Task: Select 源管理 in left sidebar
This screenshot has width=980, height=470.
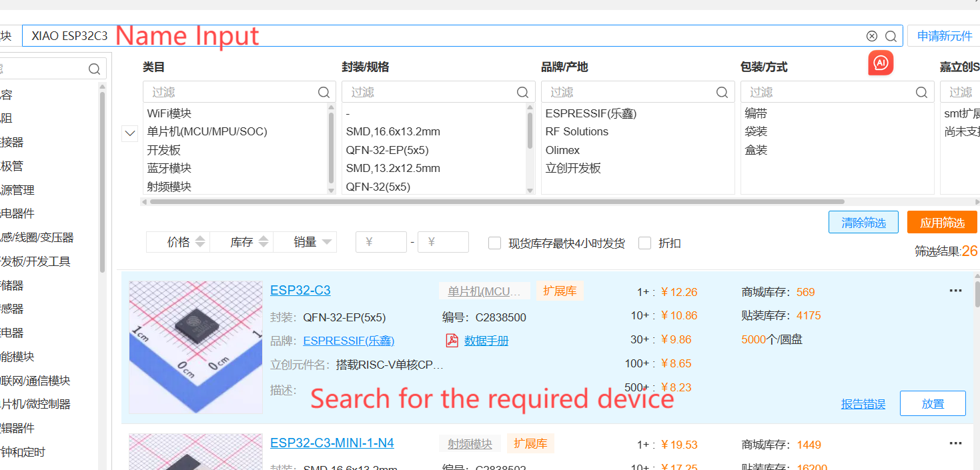Action: click(17, 190)
